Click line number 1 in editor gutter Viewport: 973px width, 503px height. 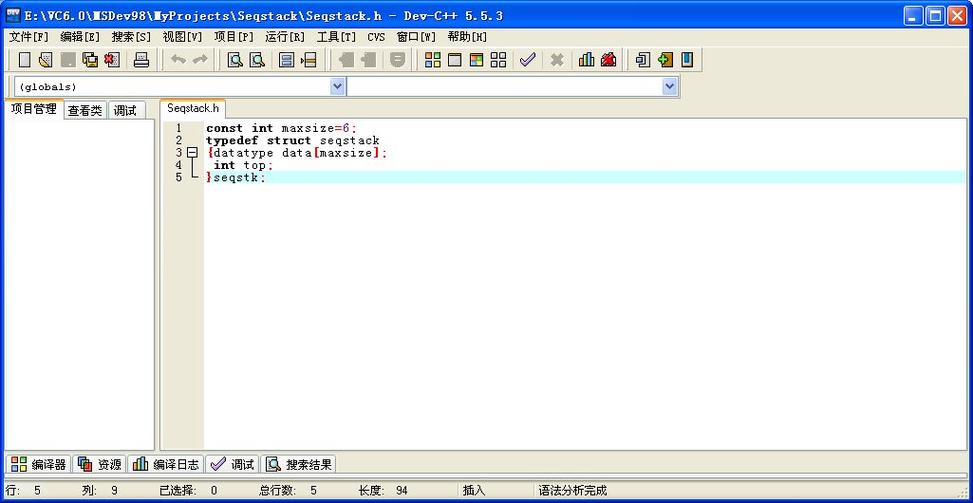click(x=179, y=128)
